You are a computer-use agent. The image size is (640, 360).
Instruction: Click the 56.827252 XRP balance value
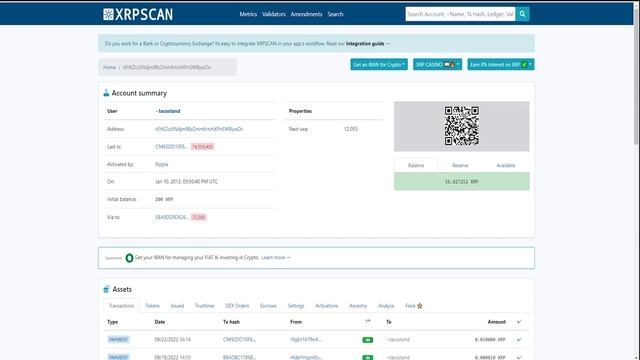[x=462, y=182]
